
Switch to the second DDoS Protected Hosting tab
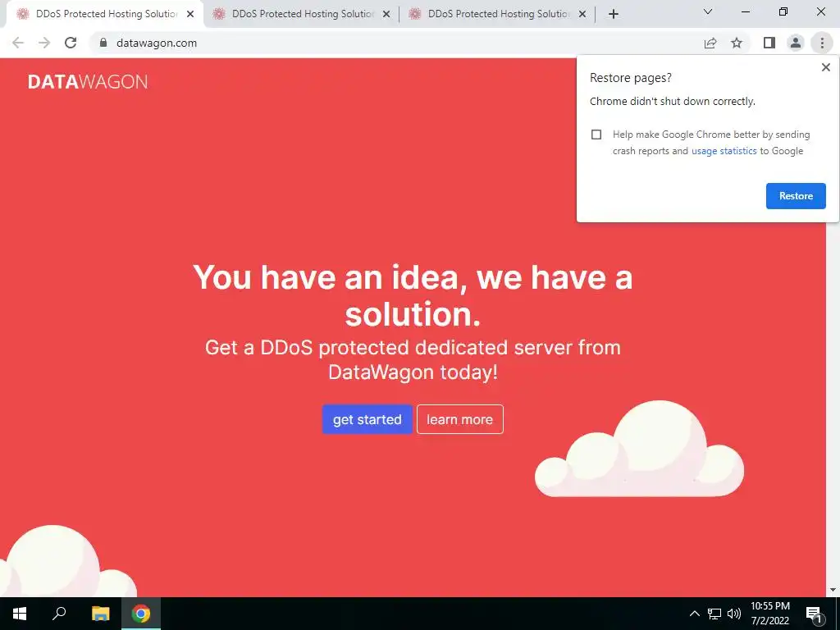coord(302,14)
